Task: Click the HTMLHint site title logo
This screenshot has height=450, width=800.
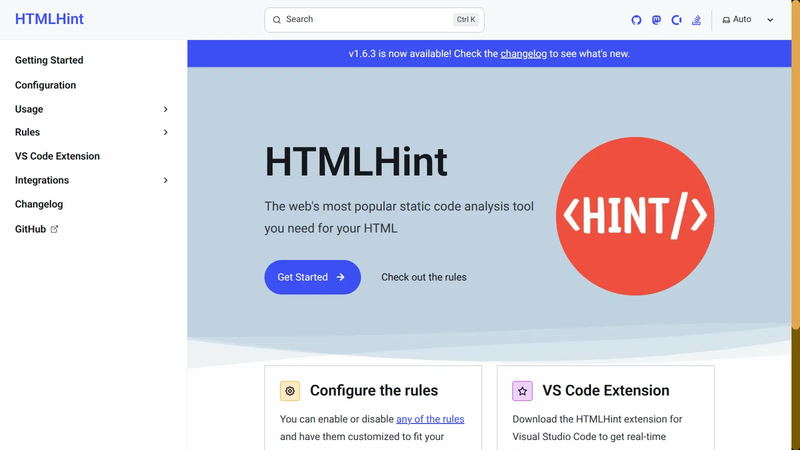Action: (49, 19)
